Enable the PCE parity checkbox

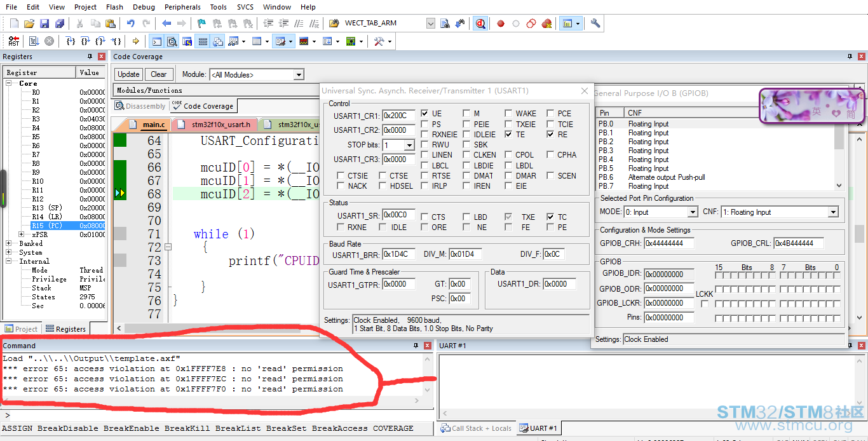pyautogui.click(x=550, y=114)
